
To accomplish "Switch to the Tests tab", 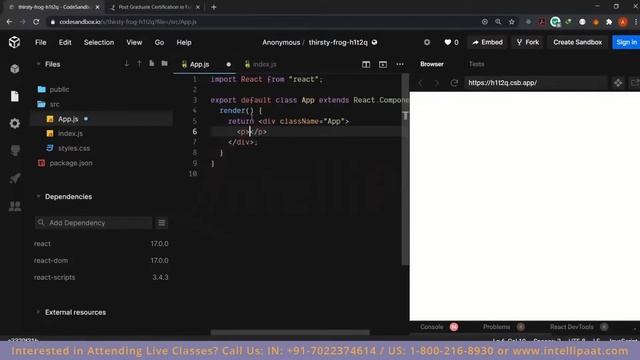I will [x=476, y=64].
